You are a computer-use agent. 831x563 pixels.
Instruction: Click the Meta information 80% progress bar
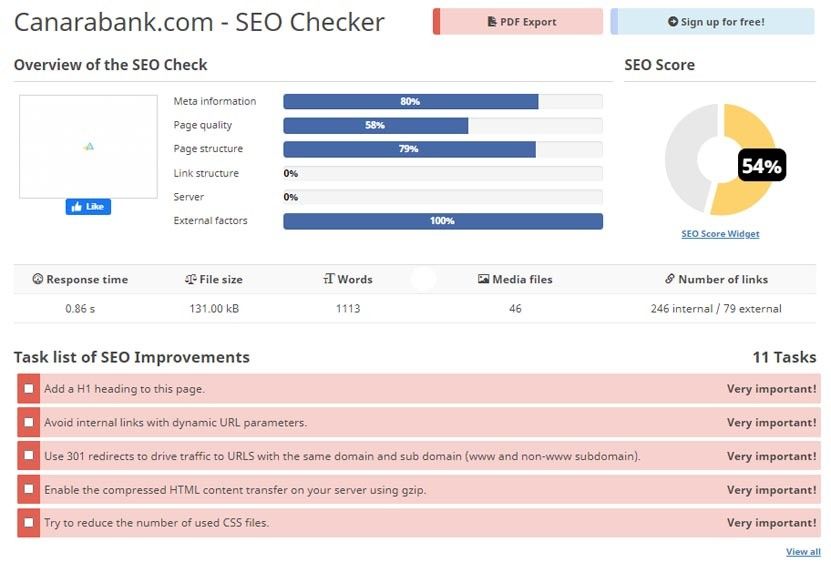coord(411,102)
